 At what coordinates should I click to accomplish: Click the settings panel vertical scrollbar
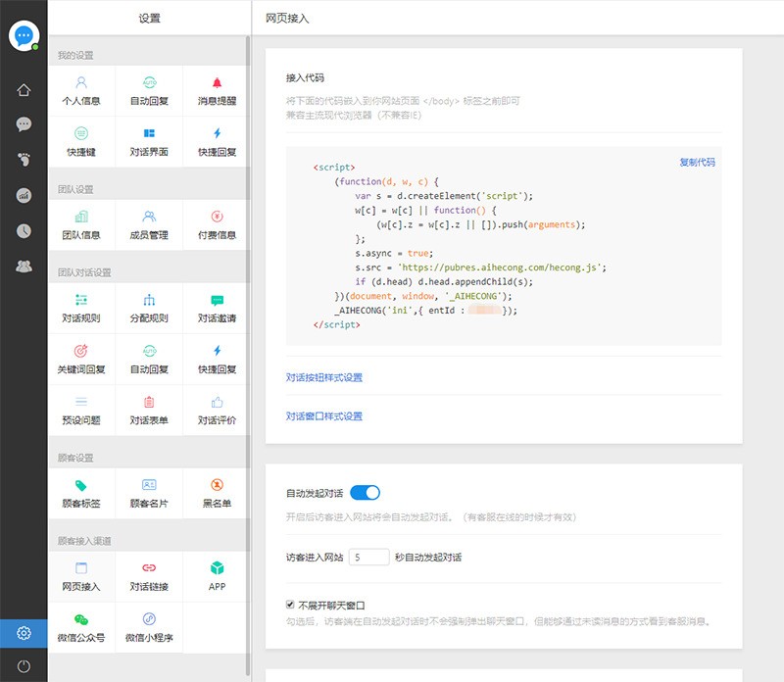click(x=248, y=355)
